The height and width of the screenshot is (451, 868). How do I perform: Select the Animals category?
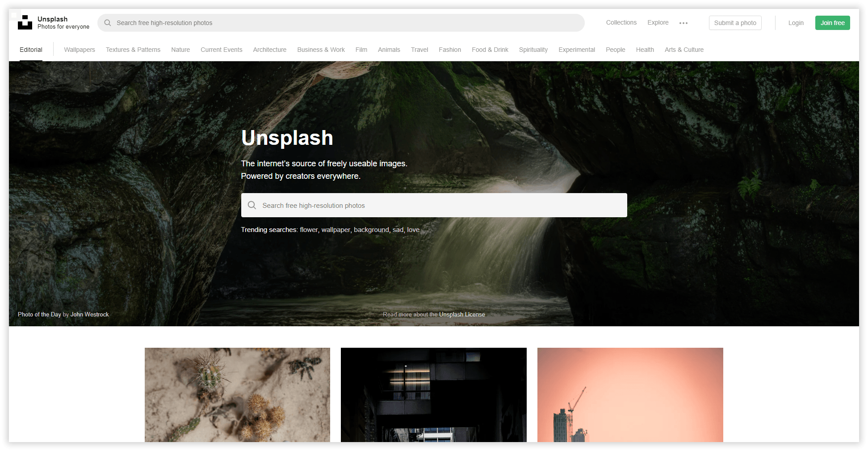(389, 50)
